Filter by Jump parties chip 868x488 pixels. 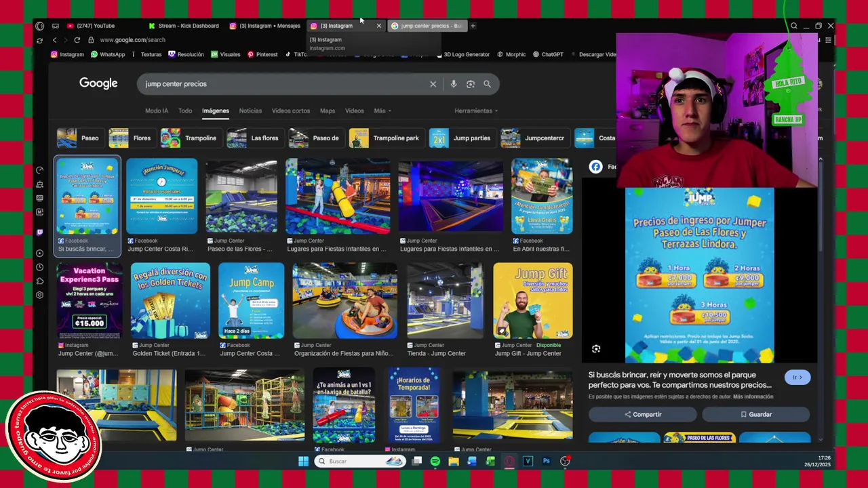point(464,138)
